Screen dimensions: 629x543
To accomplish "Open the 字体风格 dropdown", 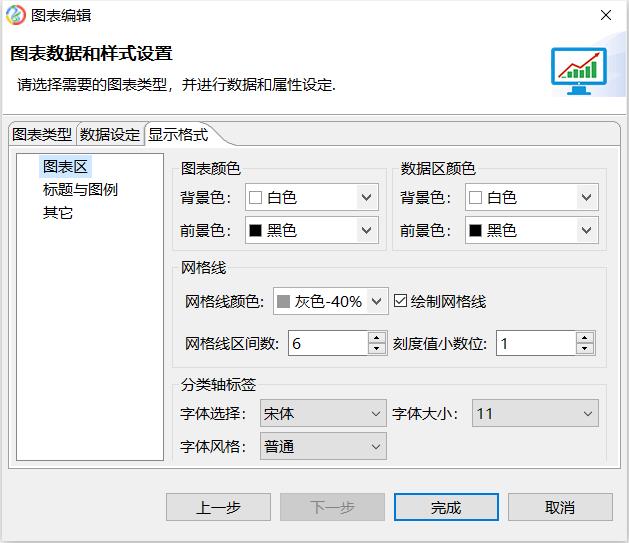I will [x=323, y=446].
